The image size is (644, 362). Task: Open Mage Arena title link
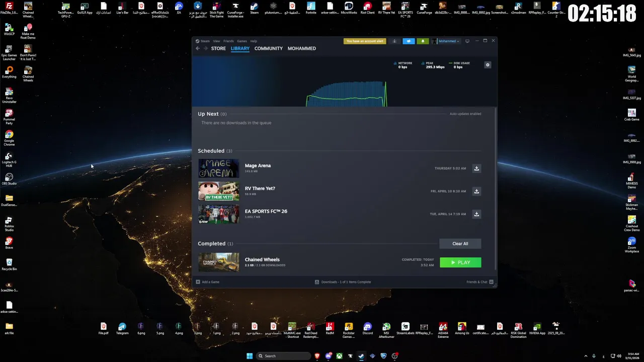pos(258,165)
